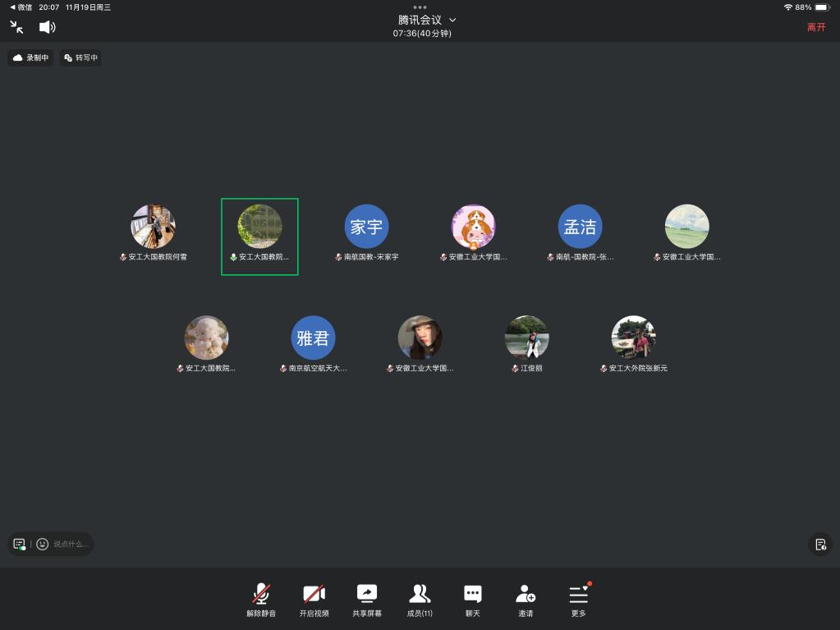Open the 聊天 chat panel
840x630 pixels.
tap(472, 600)
